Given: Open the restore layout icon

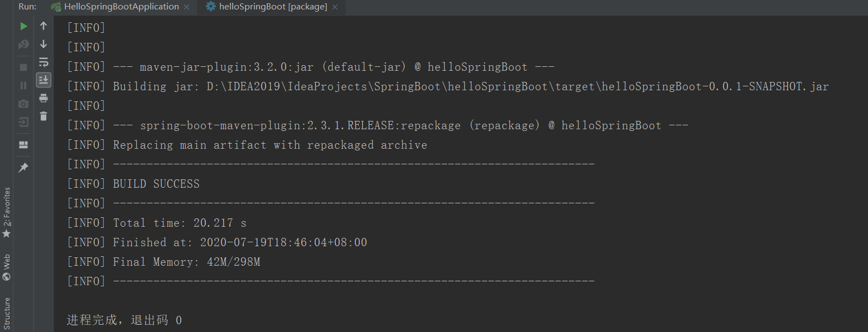Looking at the screenshot, I should coord(23,145).
